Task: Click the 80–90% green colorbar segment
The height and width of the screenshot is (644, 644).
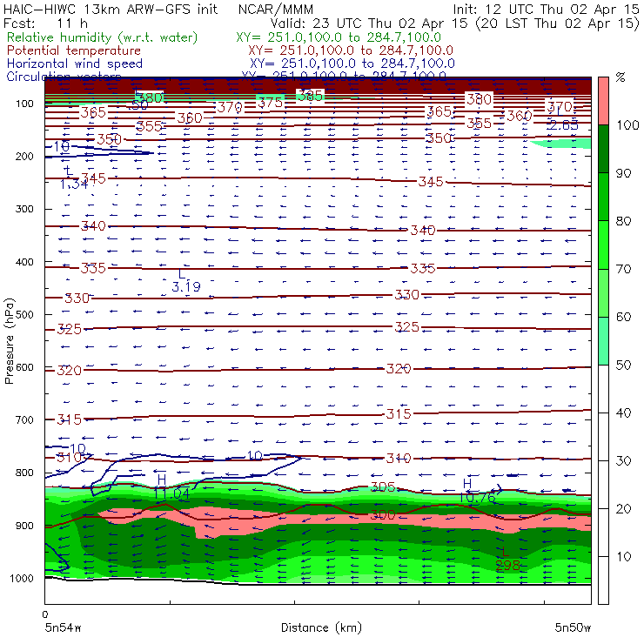Action: (x=603, y=197)
